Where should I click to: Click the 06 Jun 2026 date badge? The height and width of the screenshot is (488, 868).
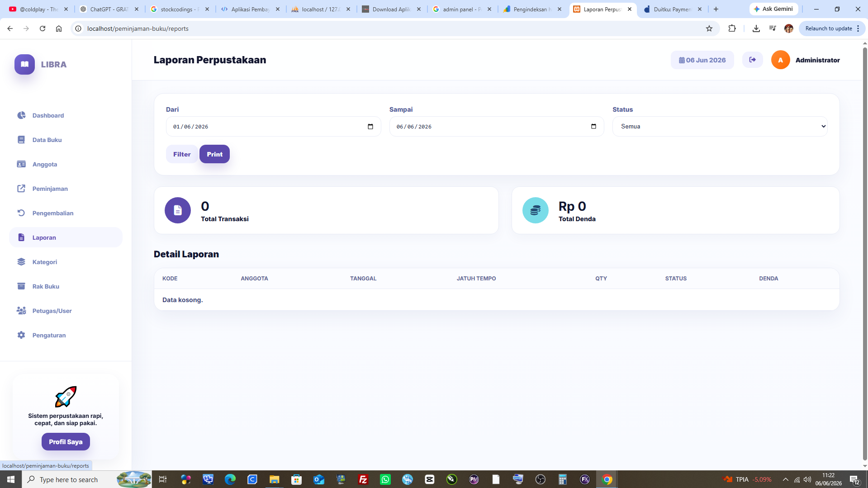(702, 60)
